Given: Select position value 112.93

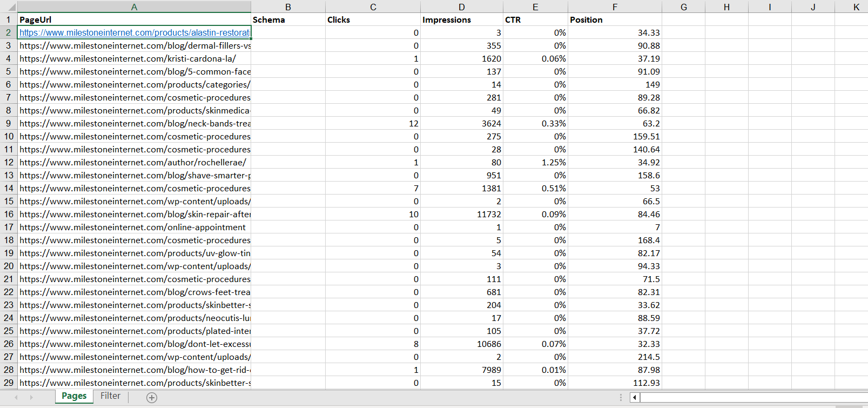Looking at the screenshot, I should point(615,383).
